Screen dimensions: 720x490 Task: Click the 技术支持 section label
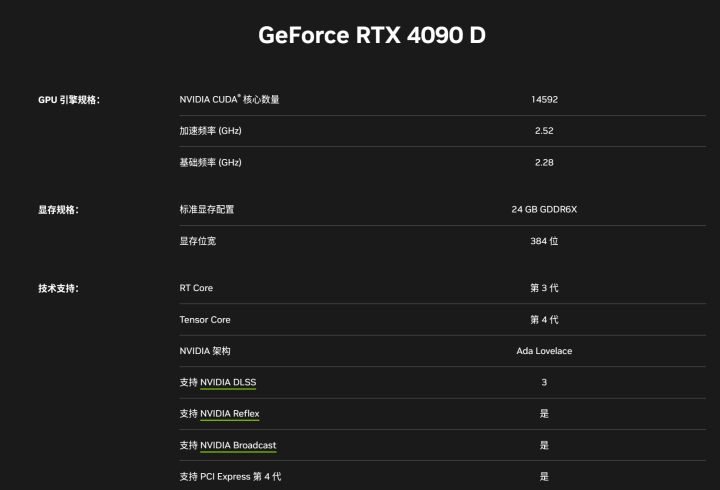pyautogui.click(x=58, y=288)
